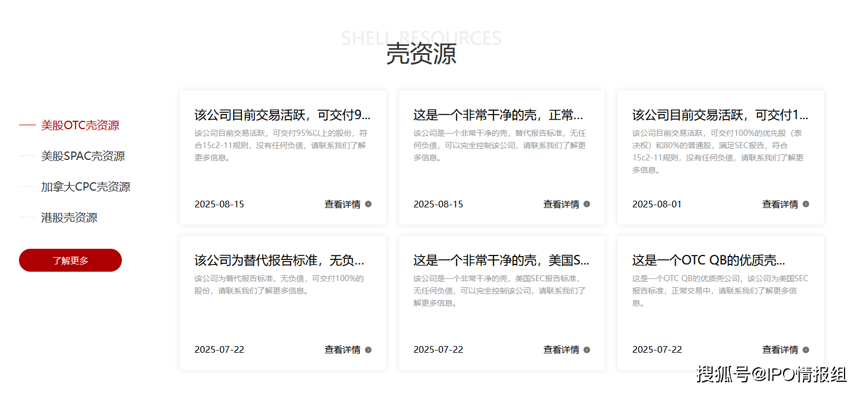
Task: Click arrow icon on the 2025-08-01 card
Action: click(x=805, y=204)
